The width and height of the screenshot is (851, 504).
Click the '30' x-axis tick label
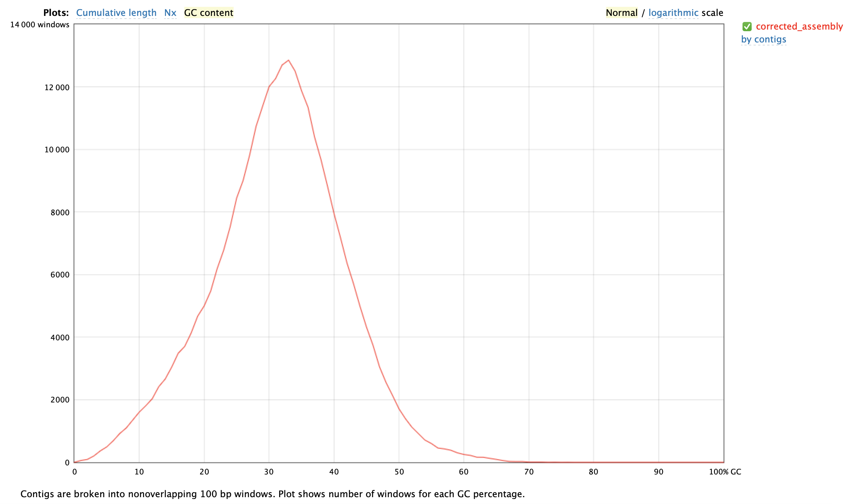[x=269, y=472]
